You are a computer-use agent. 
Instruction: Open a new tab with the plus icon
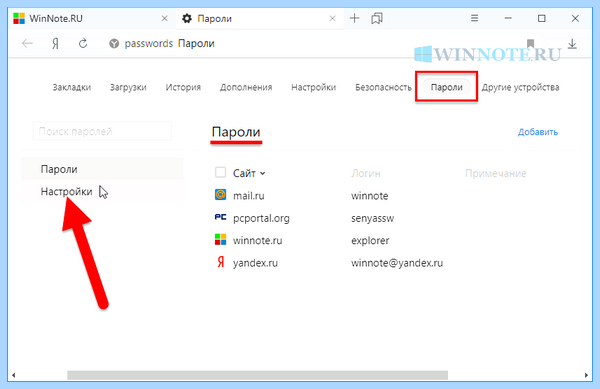(x=355, y=18)
